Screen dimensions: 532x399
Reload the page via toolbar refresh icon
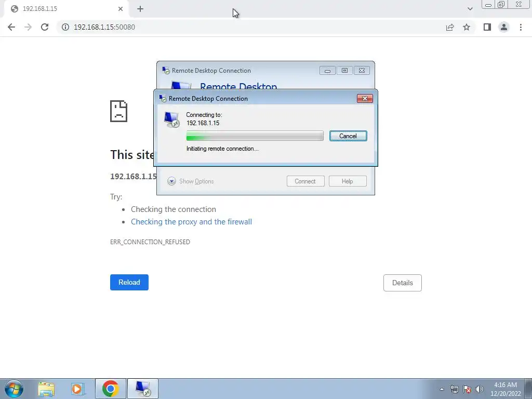[x=45, y=27]
